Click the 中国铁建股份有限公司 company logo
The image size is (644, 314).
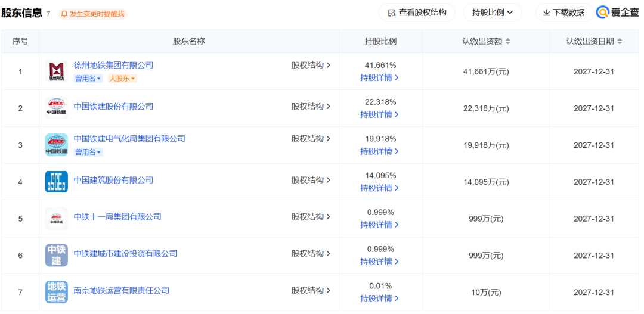click(56, 108)
